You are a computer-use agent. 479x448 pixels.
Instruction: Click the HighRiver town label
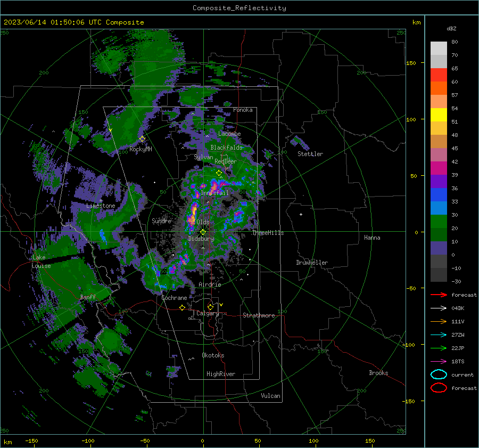[221, 374]
